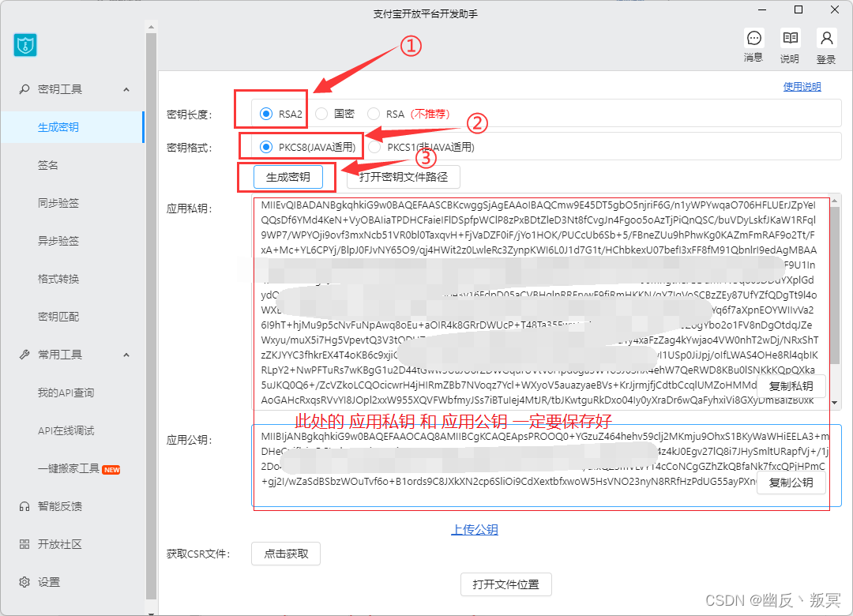Click the 支付宝开放平台开发助手 window title
The height and width of the screenshot is (616, 853).
click(426, 14)
